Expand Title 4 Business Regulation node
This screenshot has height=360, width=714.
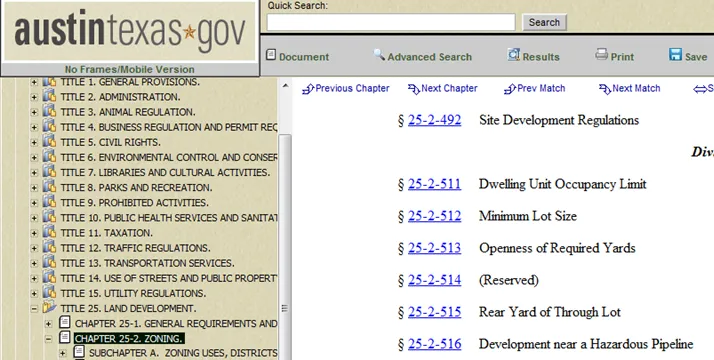click(x=34, y=127)
